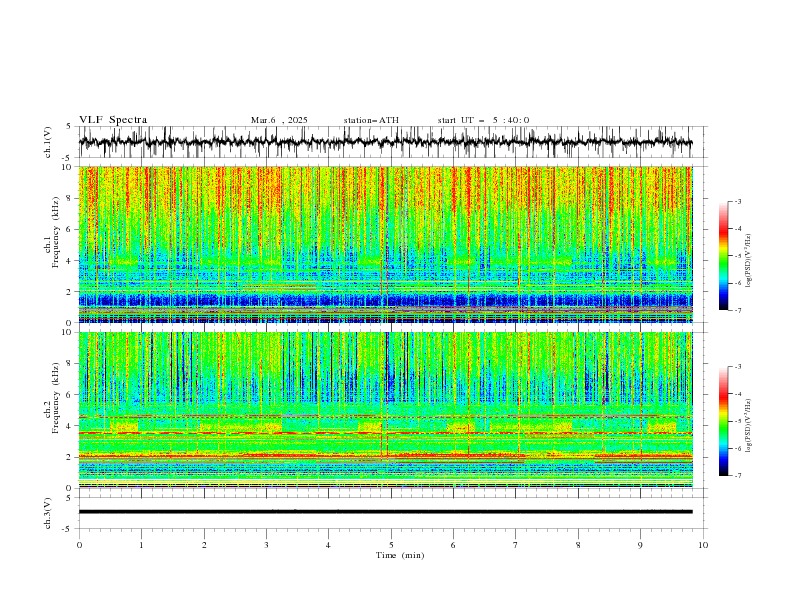This screenshot has height=612, width=792.
Task: Click time axis tick label "0"
Action: point(79,545)
